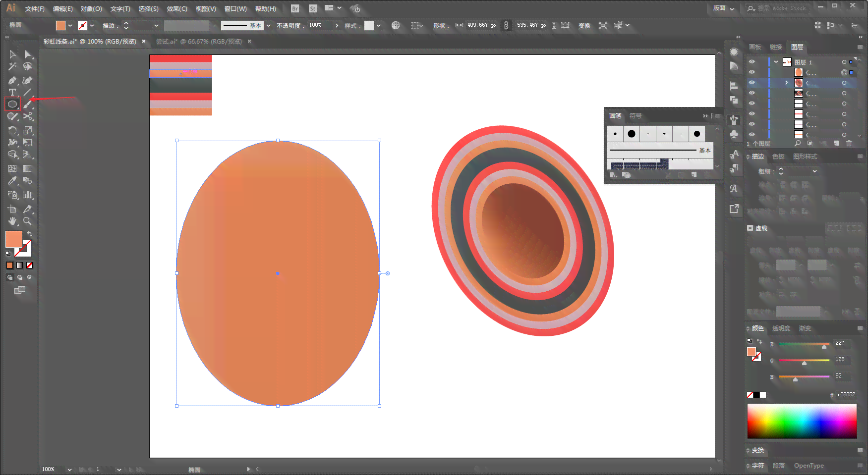Switch to the 尝试.ai document tab
Screen dimensions: 868x475
199,42
